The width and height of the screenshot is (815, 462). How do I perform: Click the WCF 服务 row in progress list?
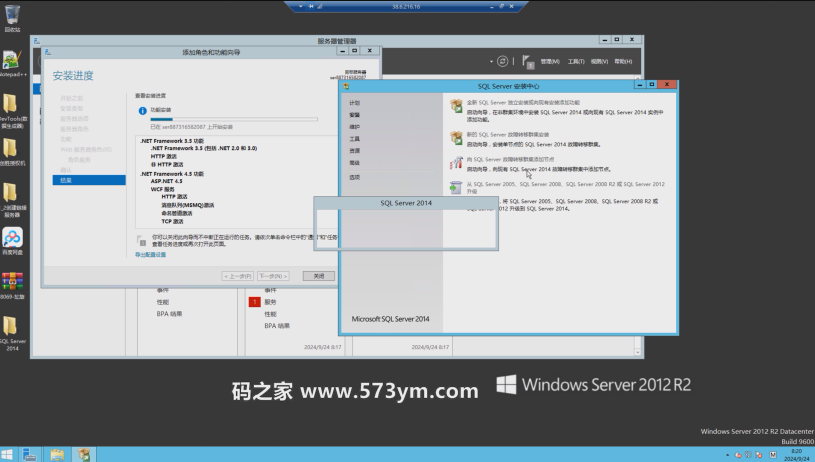(163, 189)
